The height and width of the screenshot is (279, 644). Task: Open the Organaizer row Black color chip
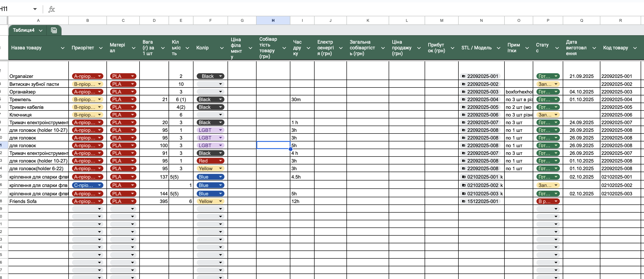click(x=210, y=76)
